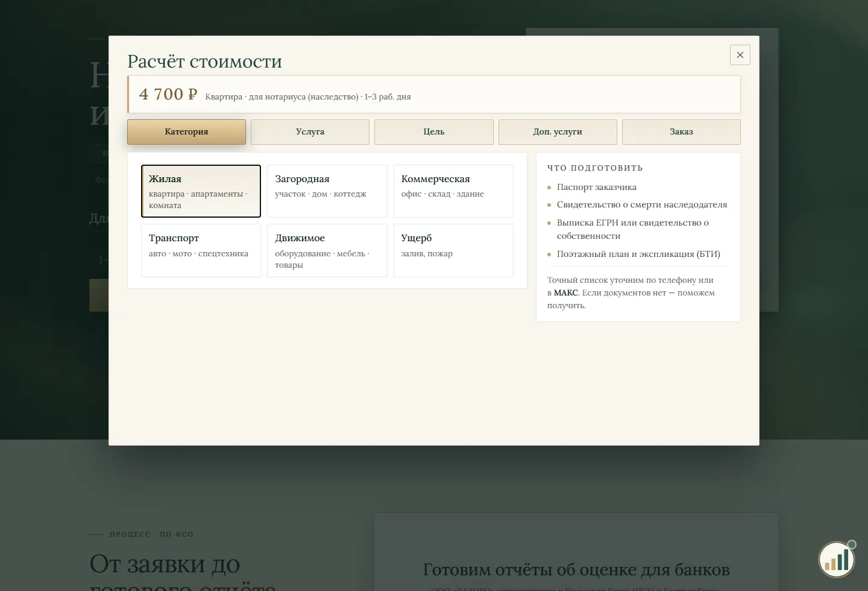Open the bar chart widget icon
The height and width of the screenshot is (591, 868).
point(837,559)
